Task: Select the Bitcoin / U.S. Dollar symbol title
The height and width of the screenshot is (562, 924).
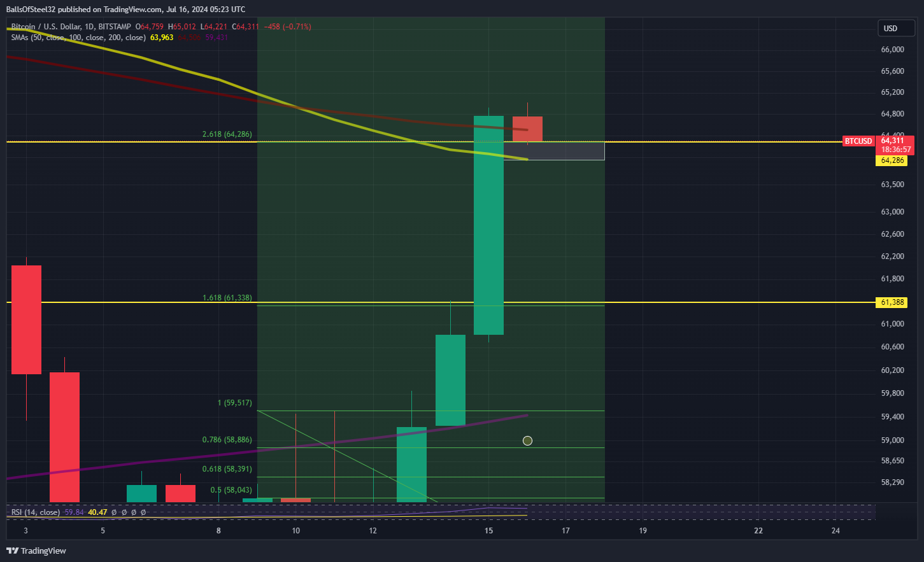Action: [x=46, y=27]
